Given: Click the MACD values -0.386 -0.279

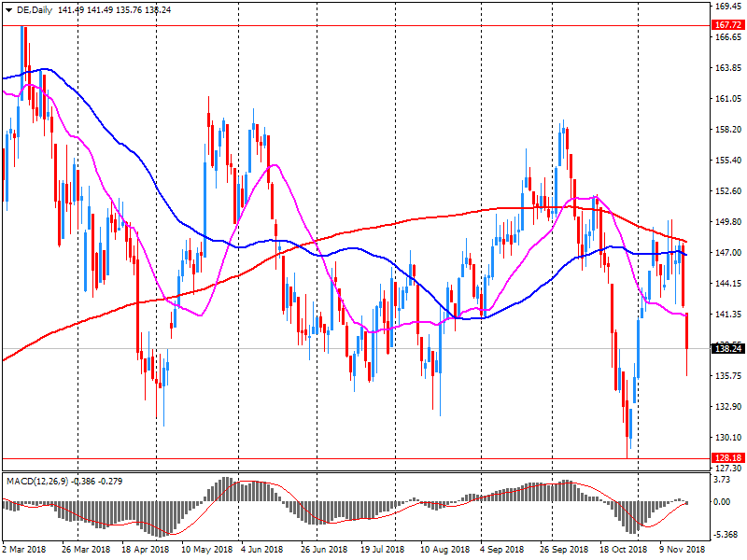Looking at the screenshot, I should coord(97,482).
